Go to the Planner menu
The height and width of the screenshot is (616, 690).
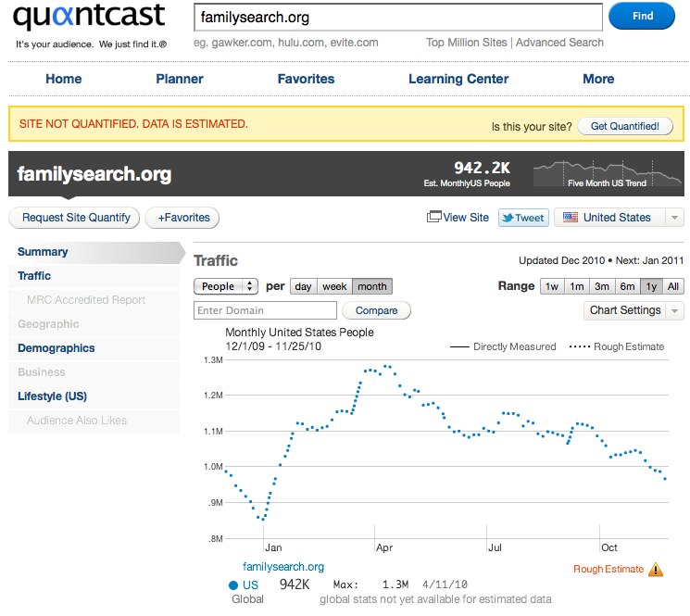point(180,79)
